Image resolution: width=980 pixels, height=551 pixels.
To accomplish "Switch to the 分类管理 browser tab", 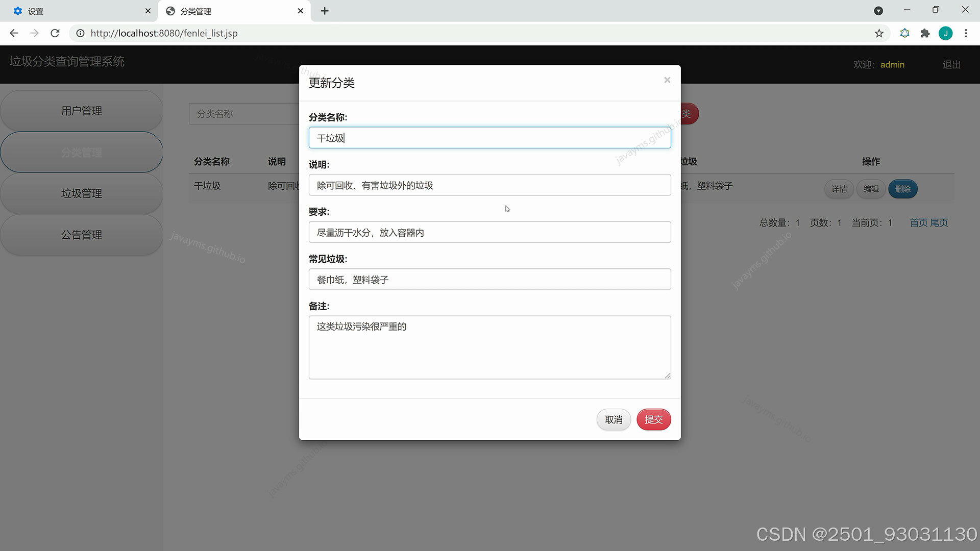I will pyautogui.click(x=234, y=11).
